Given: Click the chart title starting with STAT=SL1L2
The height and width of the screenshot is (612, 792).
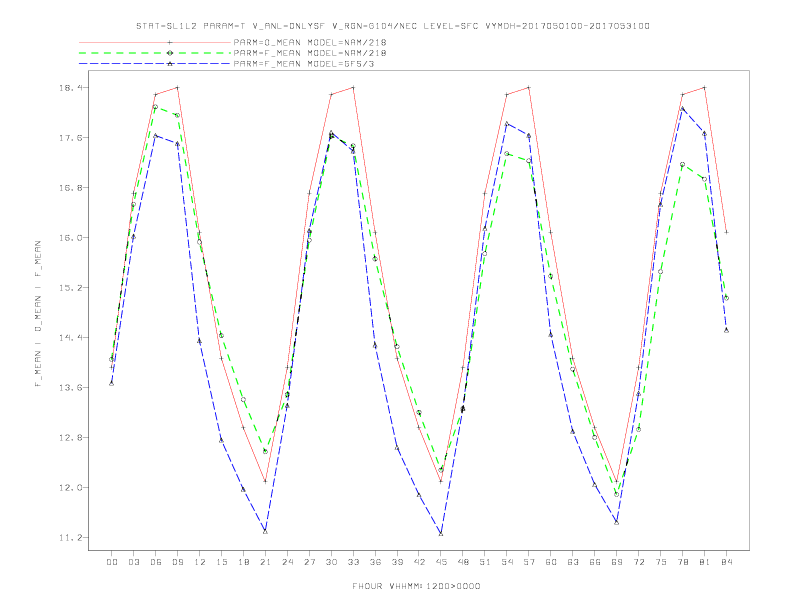Looking at the screenshot, I should pos(393,26).
